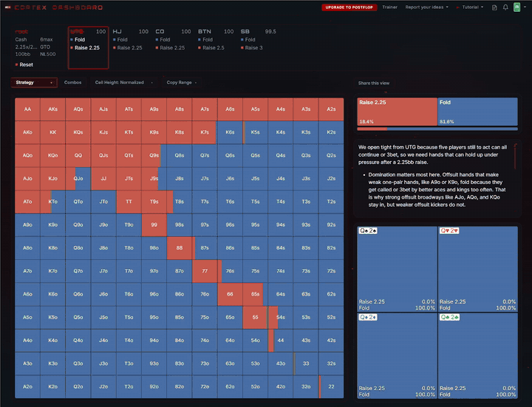Select the 99 cell

point(154,225)
